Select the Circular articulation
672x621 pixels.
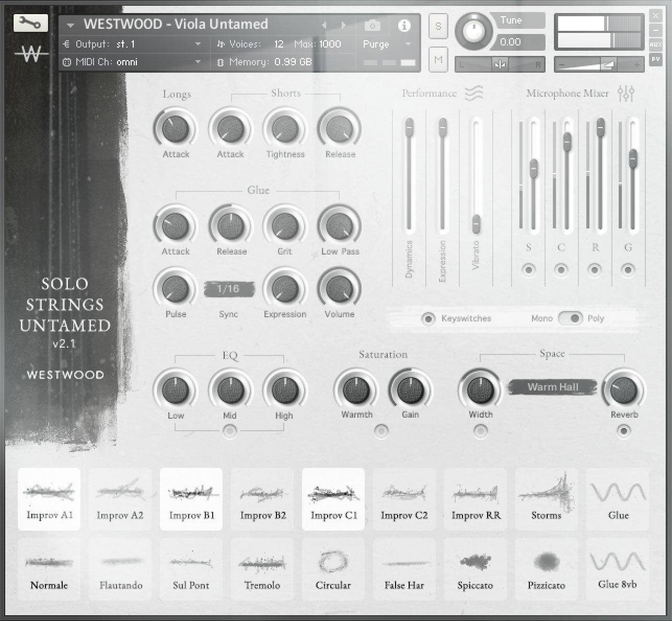[333, 569]
